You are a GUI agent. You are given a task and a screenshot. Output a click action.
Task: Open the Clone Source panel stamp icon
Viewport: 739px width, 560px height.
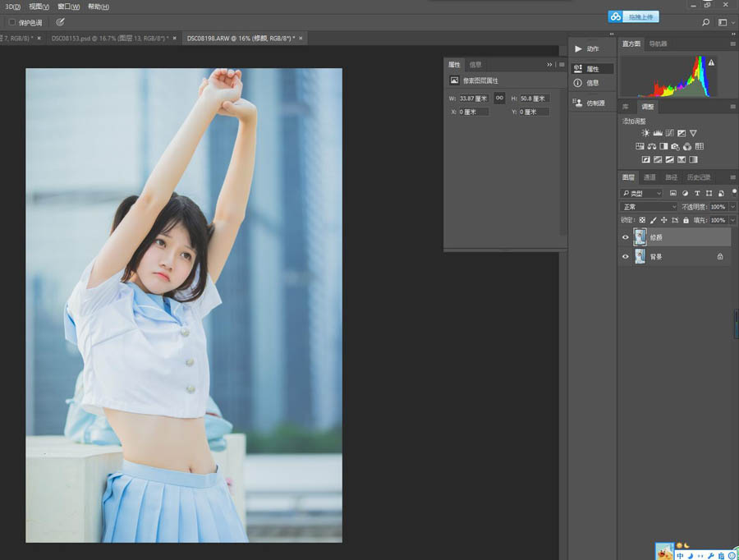578,103
